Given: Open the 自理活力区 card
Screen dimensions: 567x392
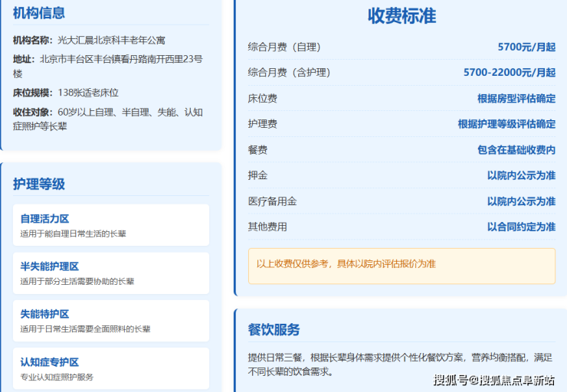Looking at the screenshot, I should tap(111, 225).
